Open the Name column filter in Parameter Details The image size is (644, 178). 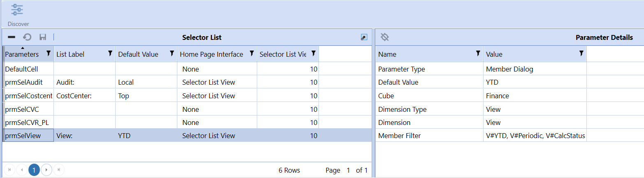[x=478, y=53]
